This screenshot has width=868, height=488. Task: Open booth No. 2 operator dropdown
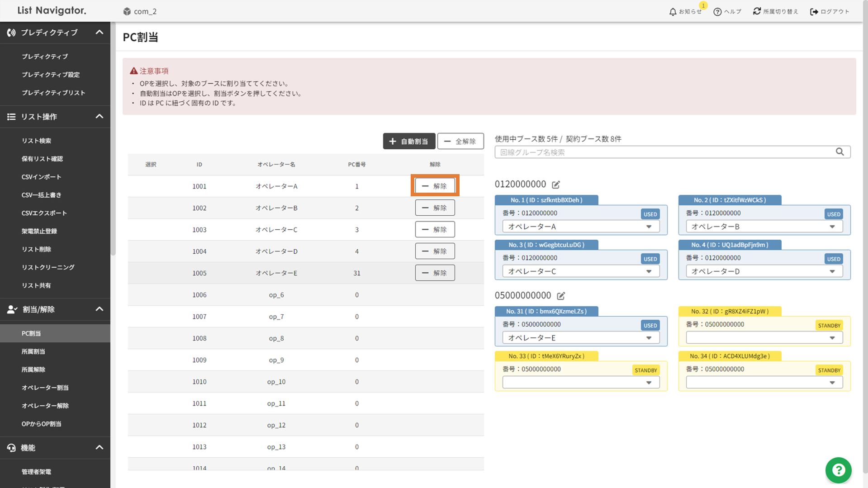(x=764, y=227)
